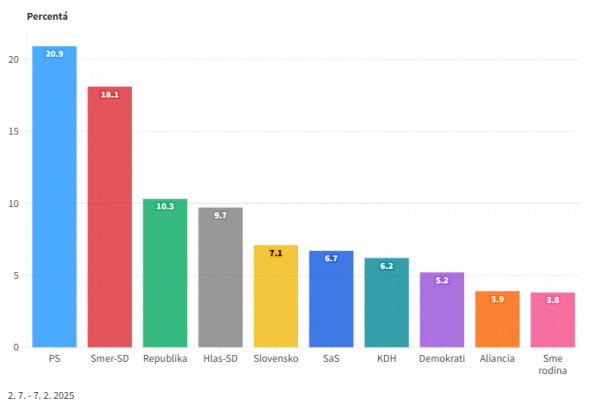Click the 18.1 value label
Screen dimensions: 600x400
pyautogui.click(x=109, y=94)
